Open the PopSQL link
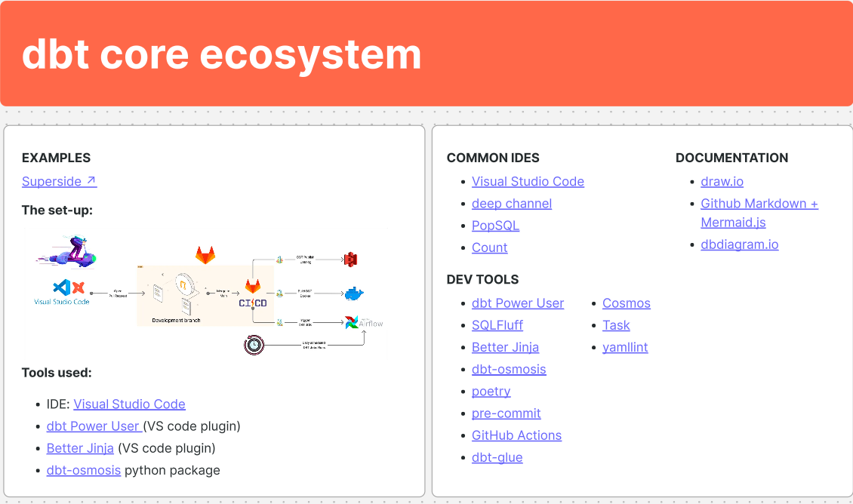This screenshot has height=504, width=853. coord(495,226)
